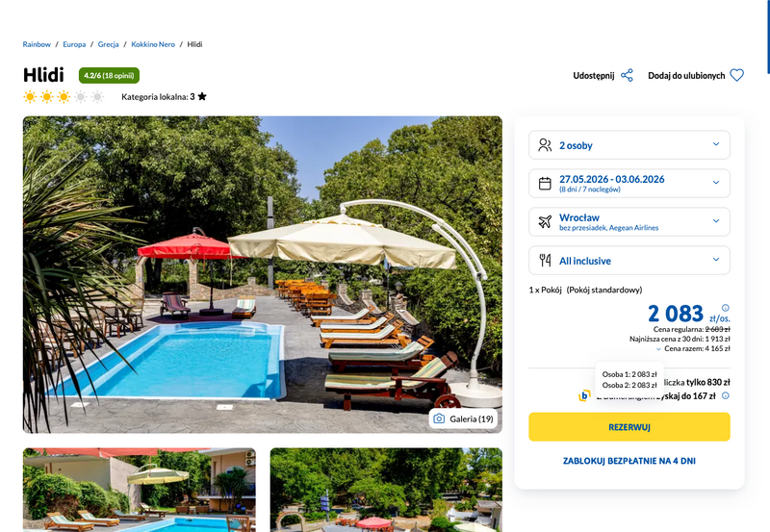Screen dimensions: 770x532
Task: Click the cutlery icon in All inclusive field
Action: click(545, 260)
